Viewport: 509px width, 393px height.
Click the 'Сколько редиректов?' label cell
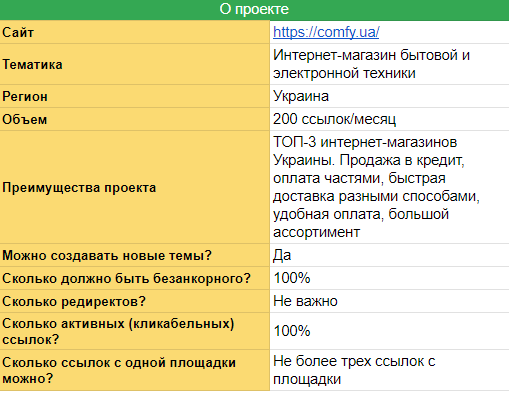point(135,301)
